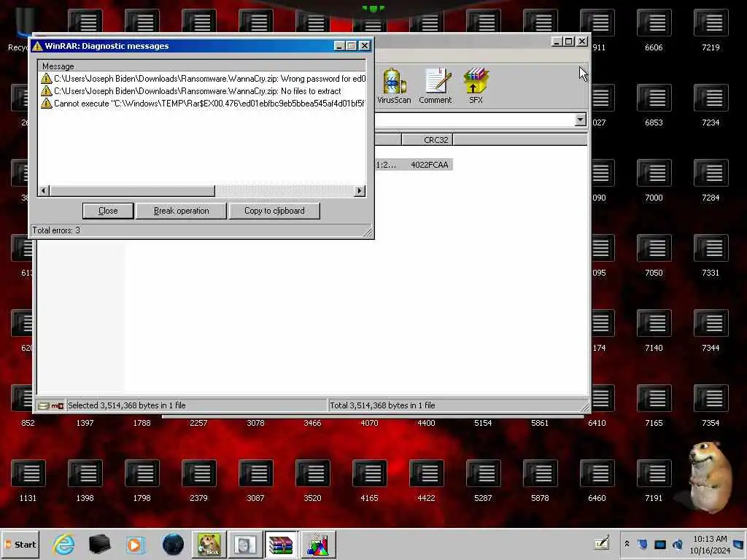Viewport: 747px width, 560px height.
Task: Show hidden system tray icons
Action: click(627, 544)
